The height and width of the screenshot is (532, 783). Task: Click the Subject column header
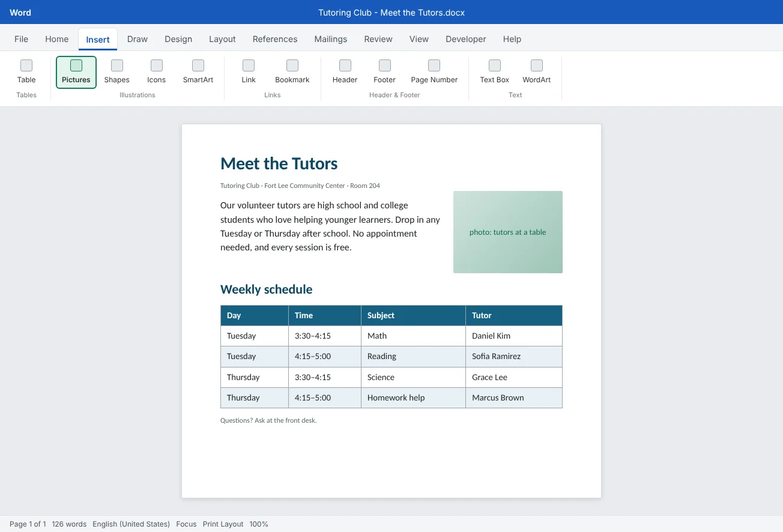coord(413,315)
